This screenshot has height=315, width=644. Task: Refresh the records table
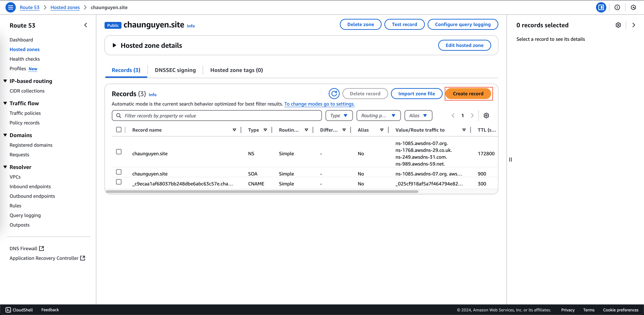tap(334, 94)
